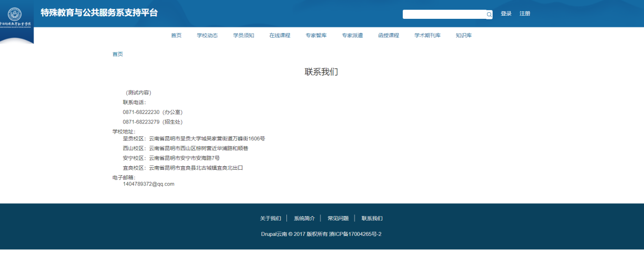Open 关于我们 footer link
This screenshot has width=644, height=277.
[x=270, y=219]
